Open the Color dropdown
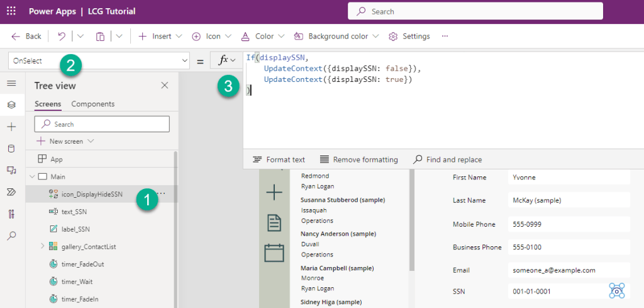644x308 pixels. point(263,36)
